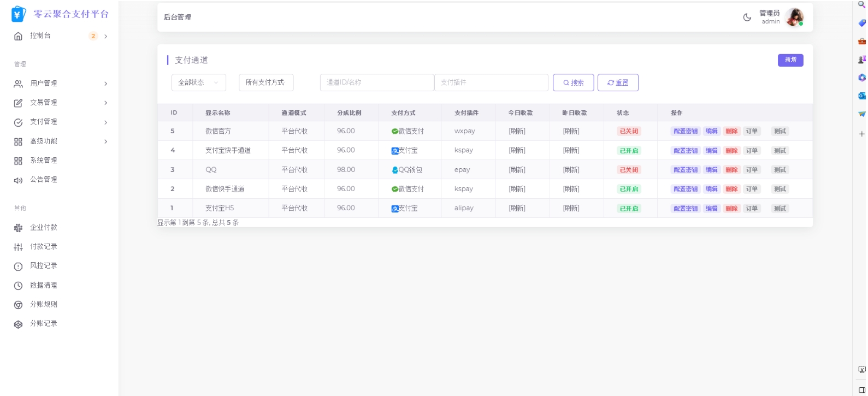Click the 重置 reset button
868x396 pixels.
pos(617,83)
